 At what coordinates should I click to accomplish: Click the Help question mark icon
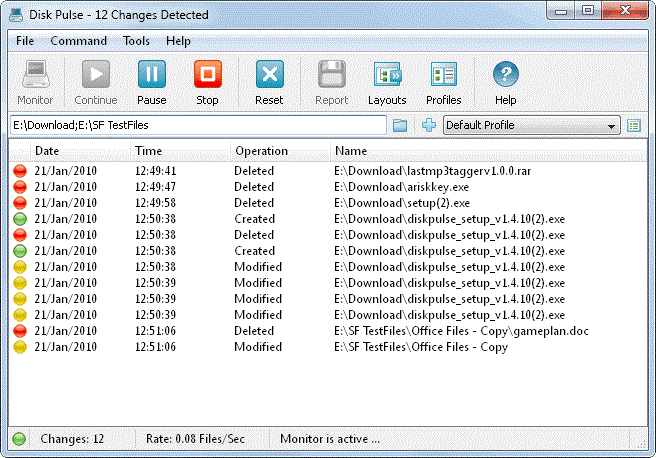(x=506, y=76)
